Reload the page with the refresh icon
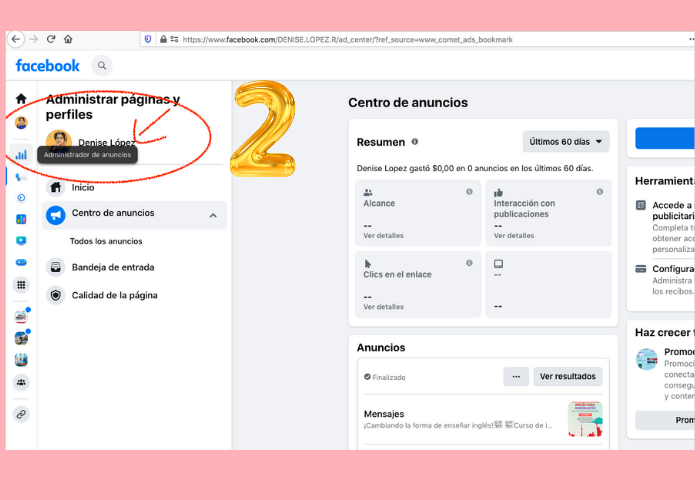This screenshot has height=500, width=700. pyautogui.click(x=51, y=39)
